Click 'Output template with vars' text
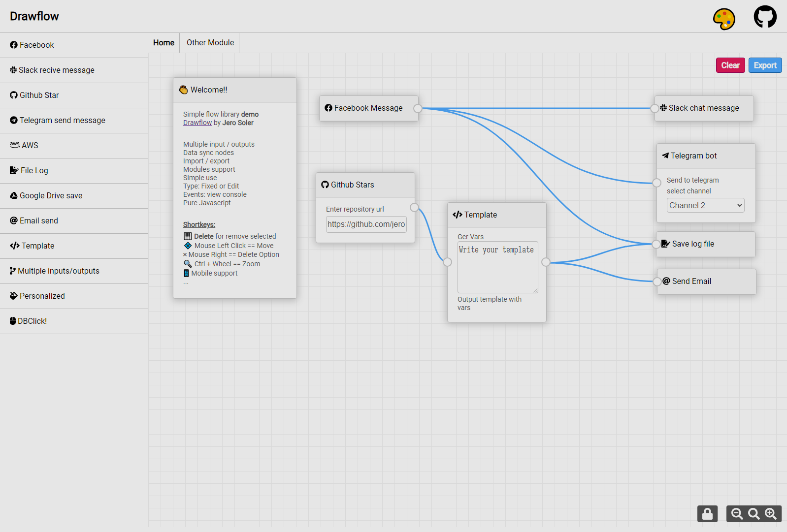The width and height of the screenshot is (787, 532). [490, 303]
